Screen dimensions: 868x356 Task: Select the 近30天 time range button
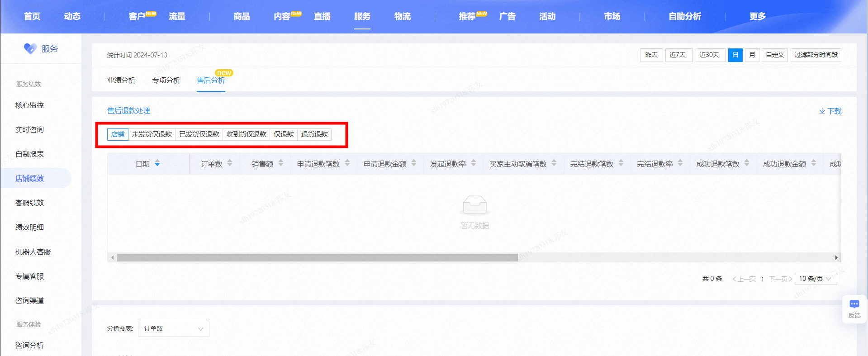[x=710, y=55]
